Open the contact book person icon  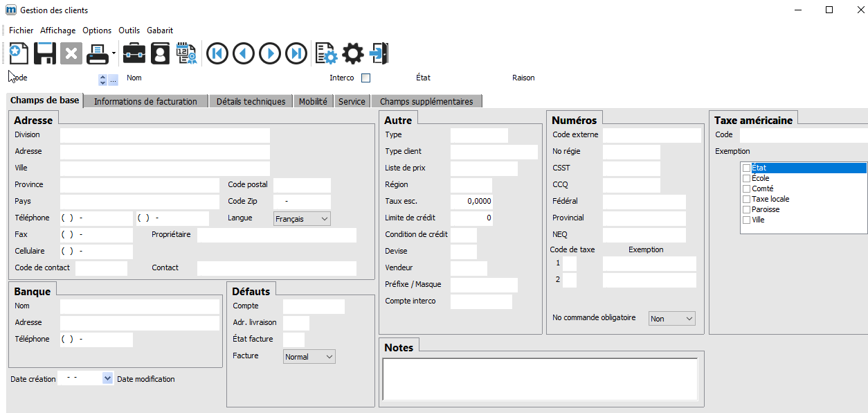pos(161,53)
